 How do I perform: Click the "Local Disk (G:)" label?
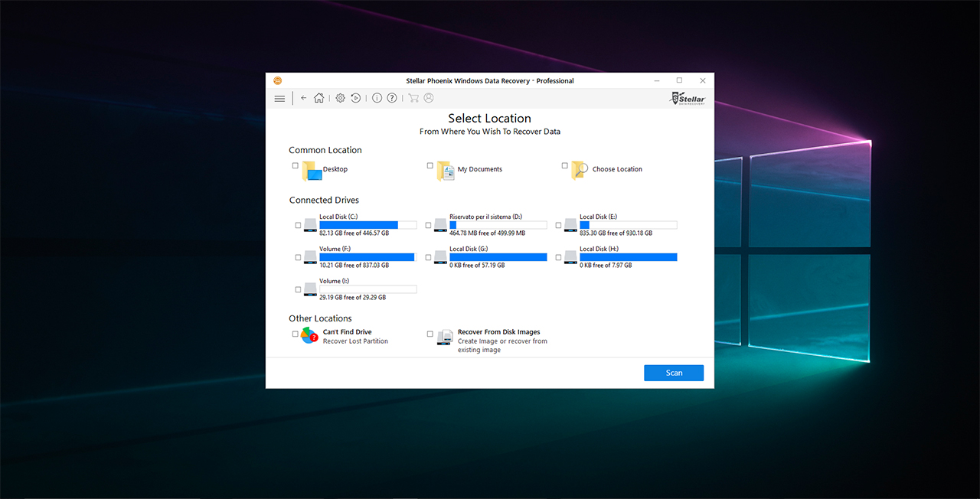click(x=469, y=249)
